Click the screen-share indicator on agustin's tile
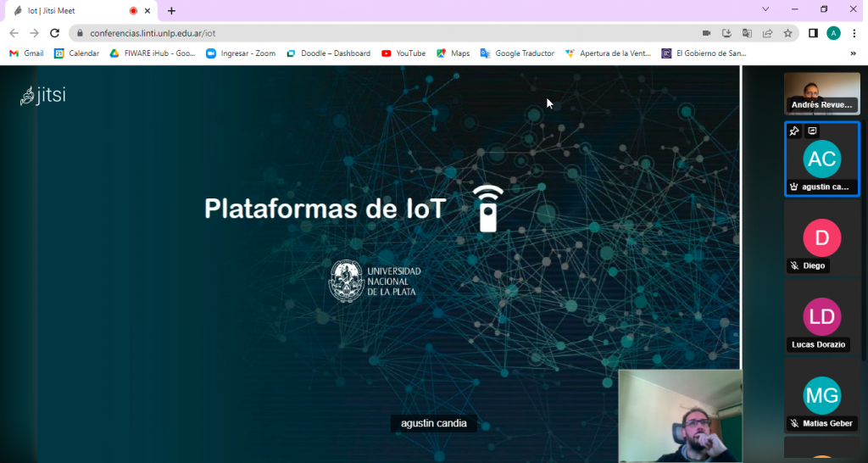This screenshot has width=868, height=463. (812, 131)
